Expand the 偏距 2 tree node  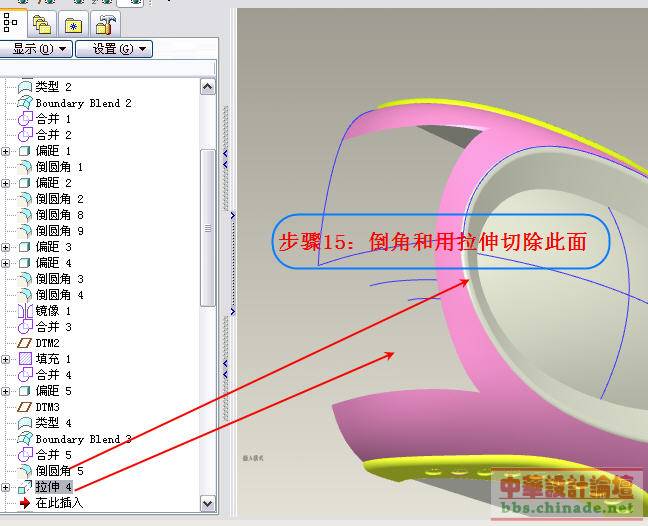[5, 183]
